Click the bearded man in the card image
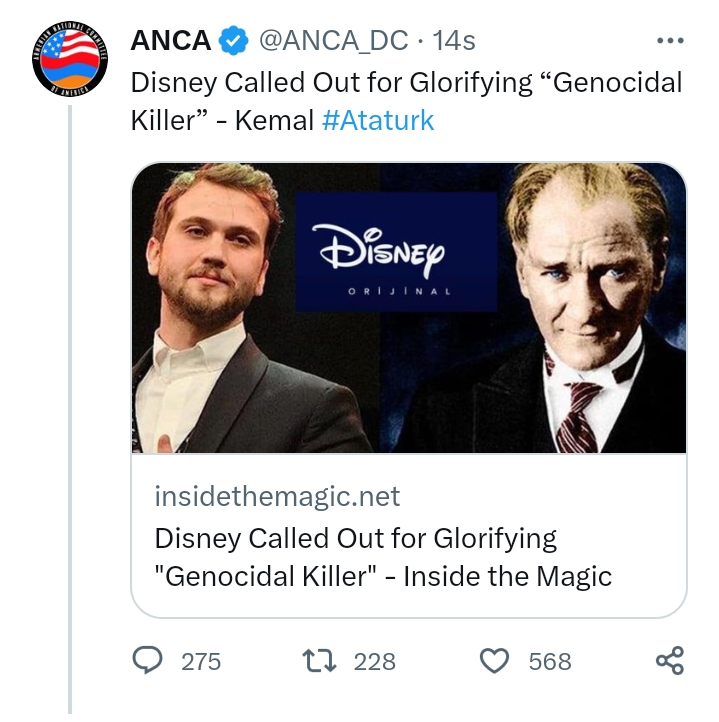The image size is (719, 722). click(222, 300)
